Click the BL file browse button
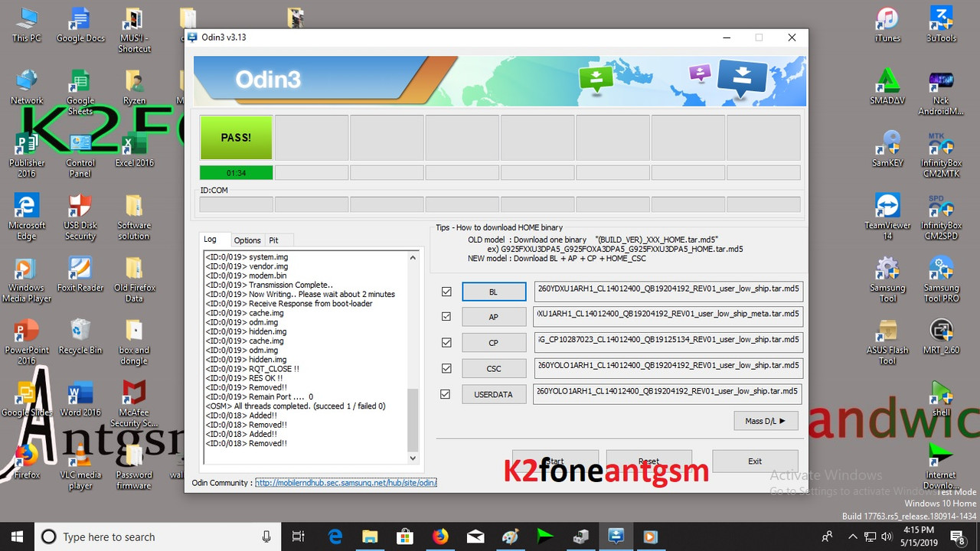The height and width of the screenshot is (551, 980). pyautogui.click(x=494, y=292)
